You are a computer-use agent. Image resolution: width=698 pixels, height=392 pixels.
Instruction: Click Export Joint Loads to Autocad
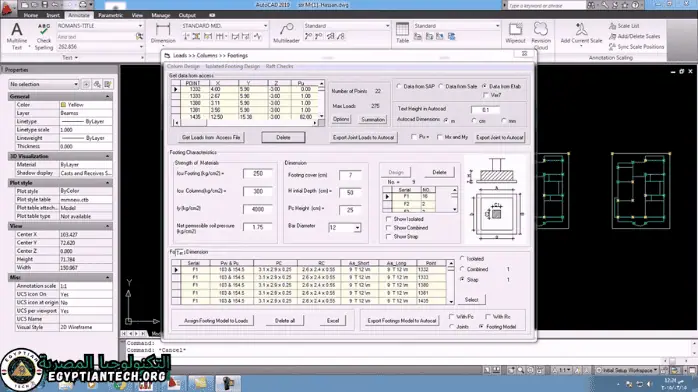pyautogui.click(x=363, y=137)
